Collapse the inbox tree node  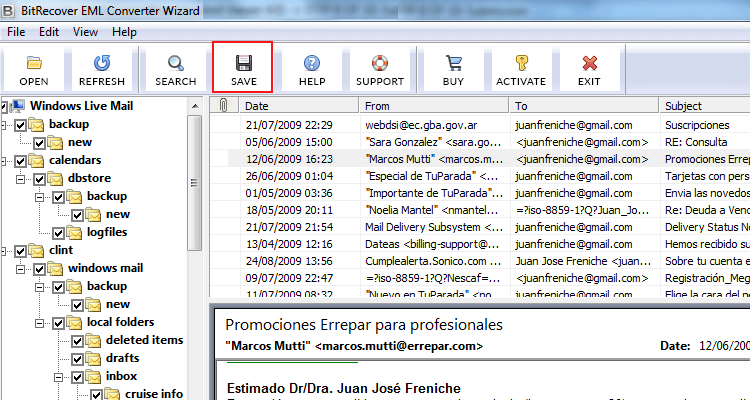[59, 378]
